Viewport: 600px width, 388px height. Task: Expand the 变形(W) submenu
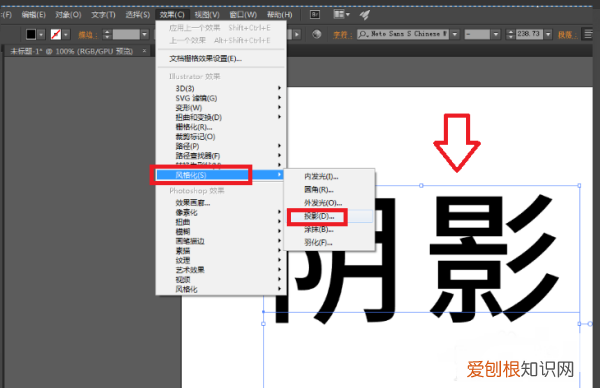click(221, 108)
